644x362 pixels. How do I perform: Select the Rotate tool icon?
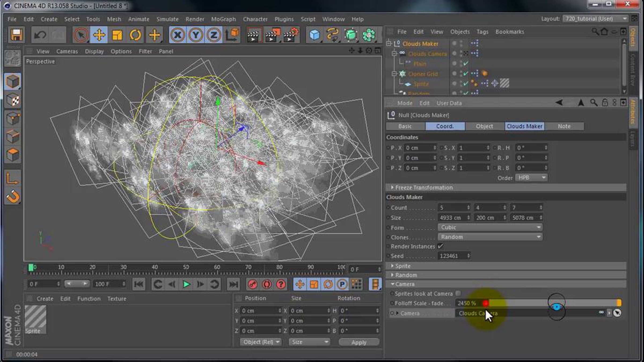tap(135, 35)
